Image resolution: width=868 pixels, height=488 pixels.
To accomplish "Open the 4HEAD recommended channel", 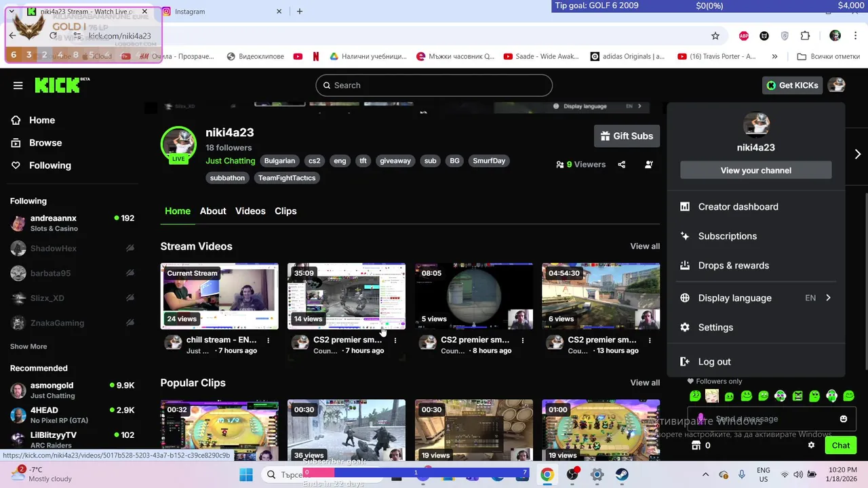I will pos(72,415).
